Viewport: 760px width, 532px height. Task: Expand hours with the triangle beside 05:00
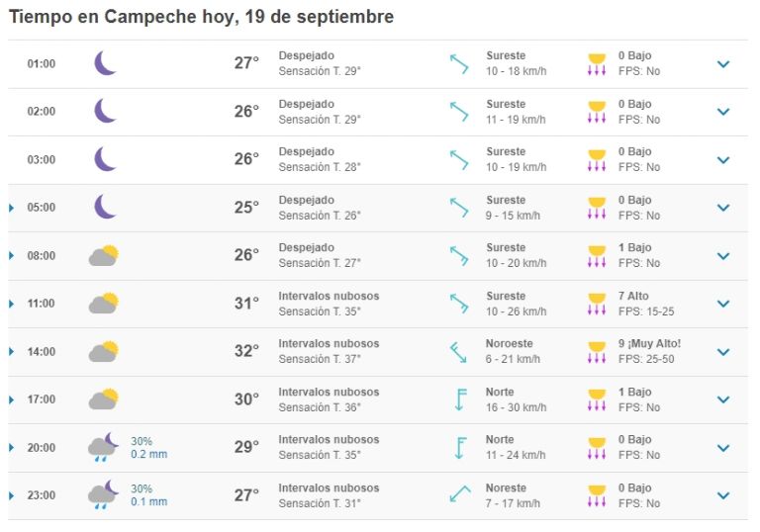point(11,208)
